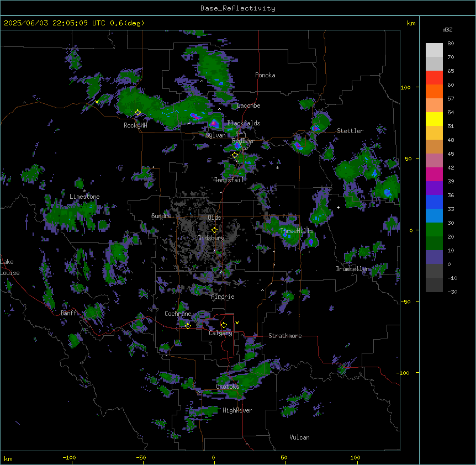
Task: Click the Lacombe city label
Action: (x=248, y=105)
